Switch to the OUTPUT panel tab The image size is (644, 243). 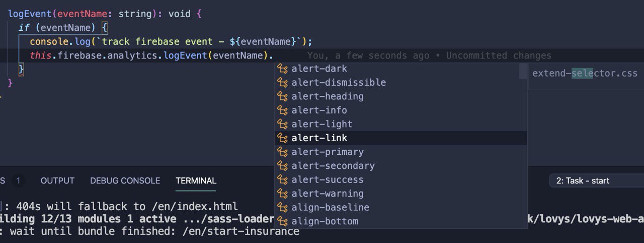[x=57, y=180]
